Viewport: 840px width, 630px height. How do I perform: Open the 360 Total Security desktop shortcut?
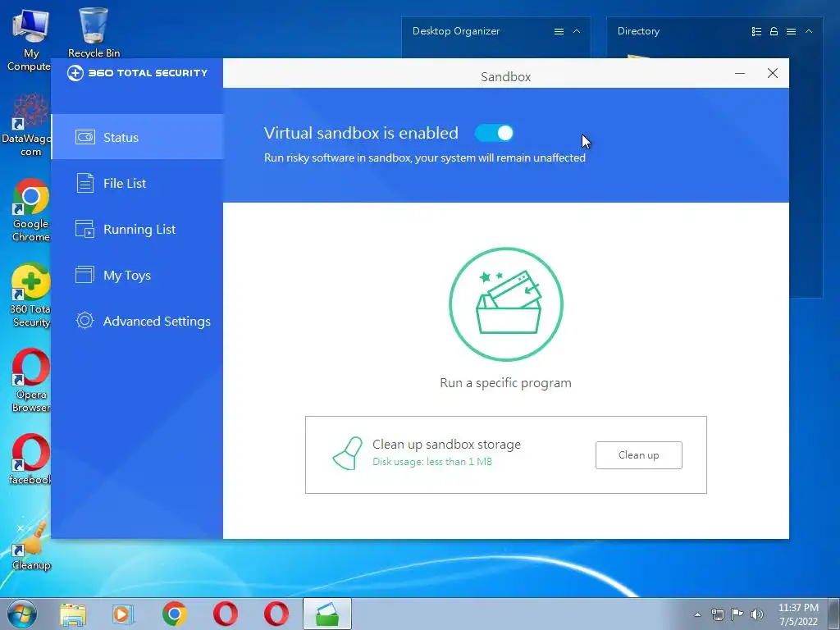coord(30,295)
